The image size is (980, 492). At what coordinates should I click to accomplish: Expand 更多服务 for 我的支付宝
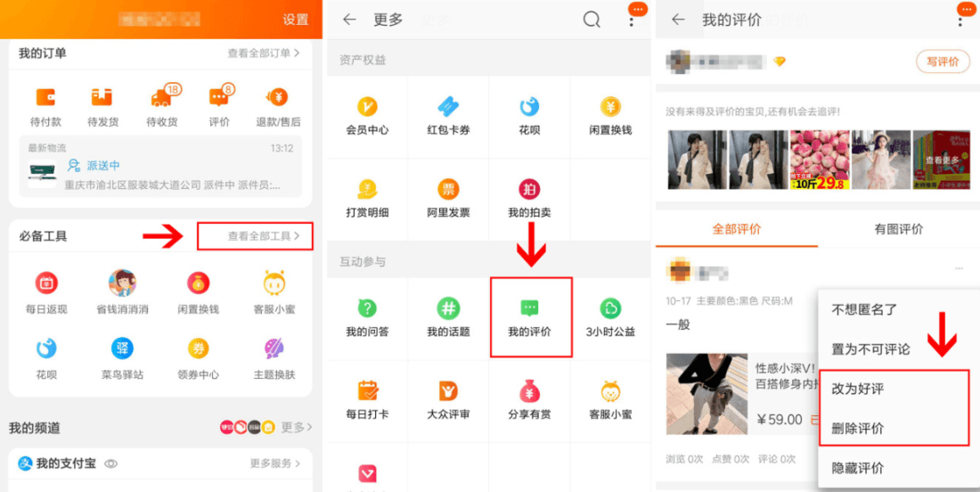(275, 463)
